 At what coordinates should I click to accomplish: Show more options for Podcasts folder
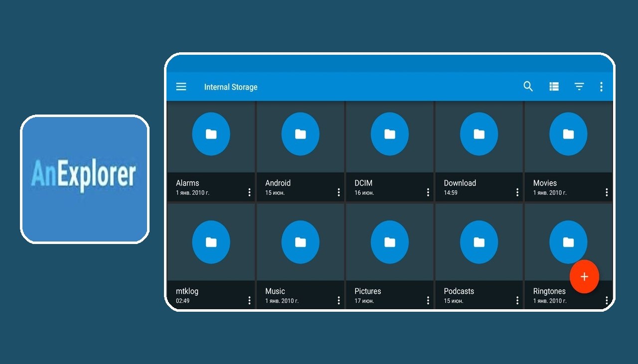[x=517, y=300]
